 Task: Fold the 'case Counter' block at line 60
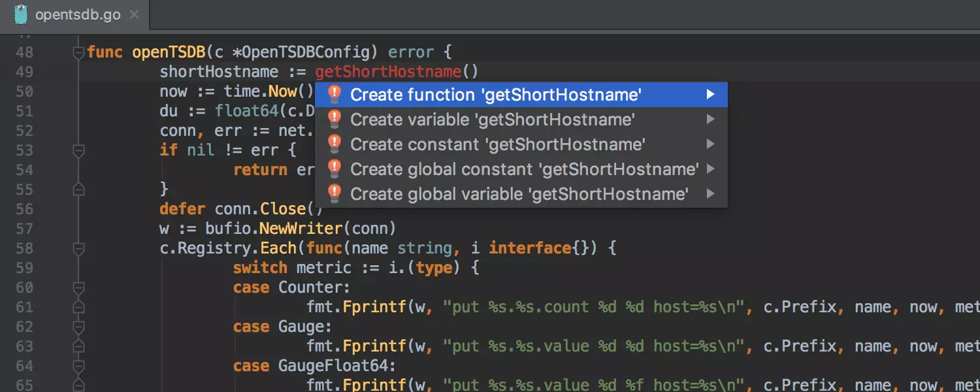click(x=79, y=288)
